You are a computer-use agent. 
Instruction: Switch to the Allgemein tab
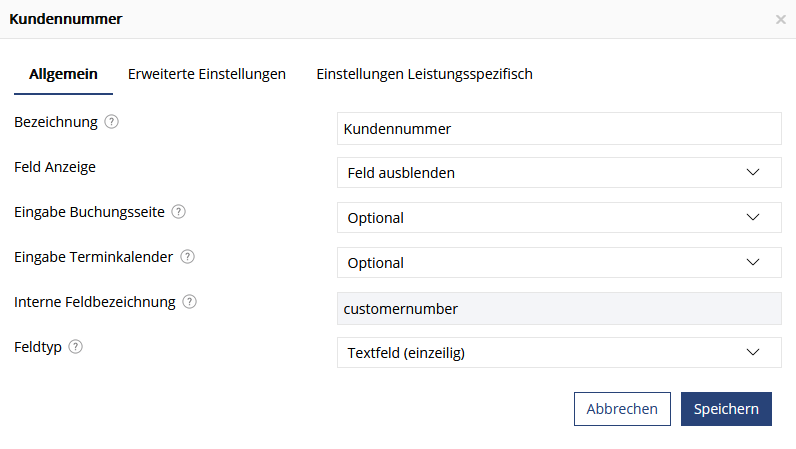tap(63, 74)
